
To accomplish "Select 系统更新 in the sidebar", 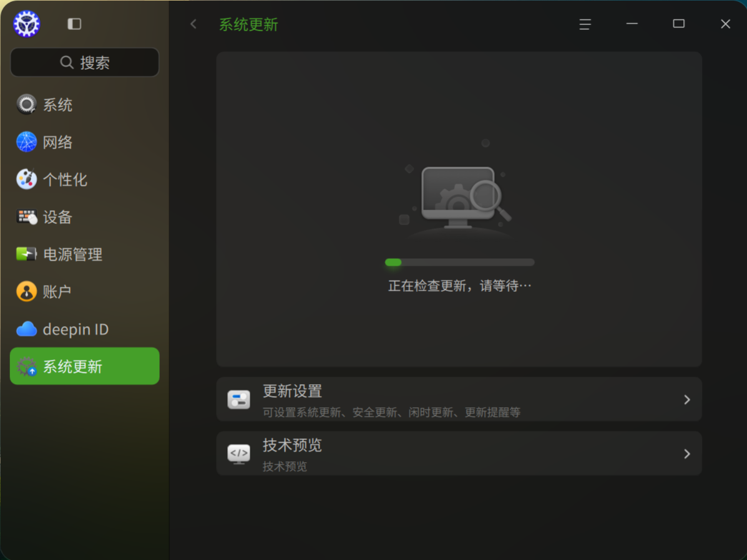I will tap(85, 366).
